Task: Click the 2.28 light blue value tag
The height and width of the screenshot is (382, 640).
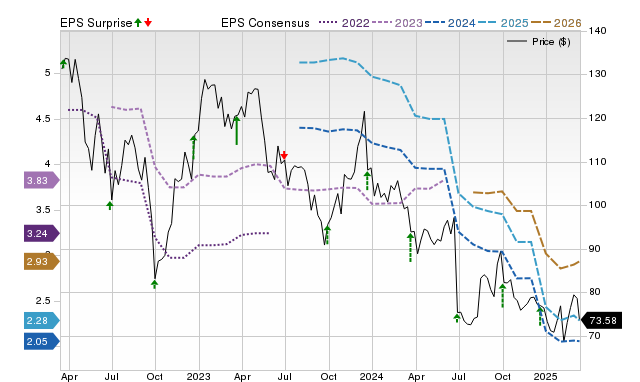Action: 42,320
